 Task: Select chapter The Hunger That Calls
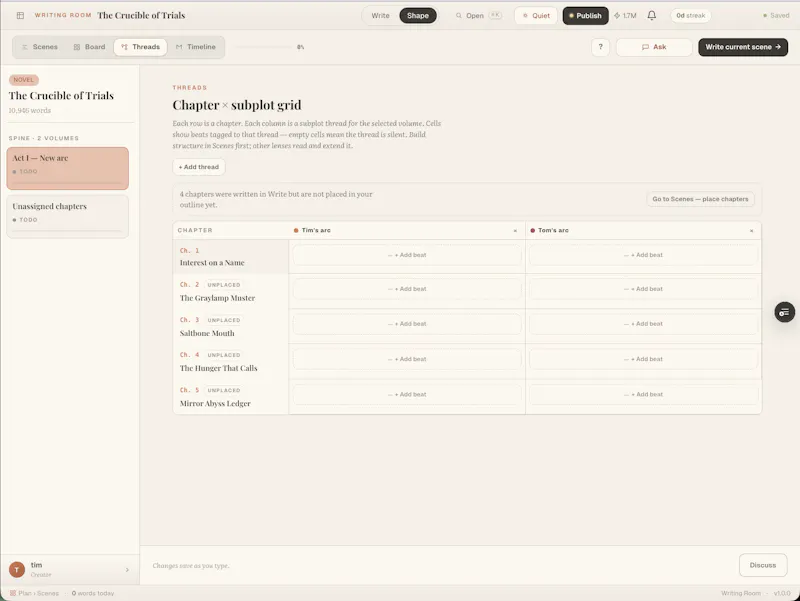pyautogui.click(x=231, y=362)
